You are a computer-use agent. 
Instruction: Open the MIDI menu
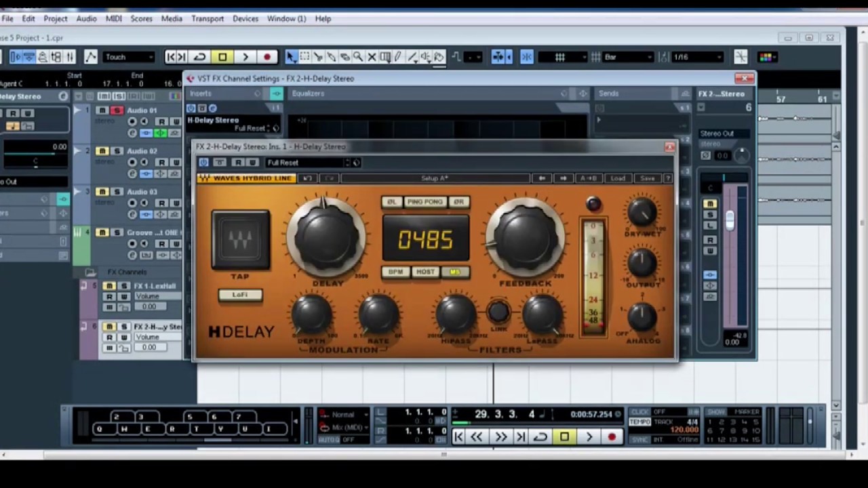tap(113, 18)
